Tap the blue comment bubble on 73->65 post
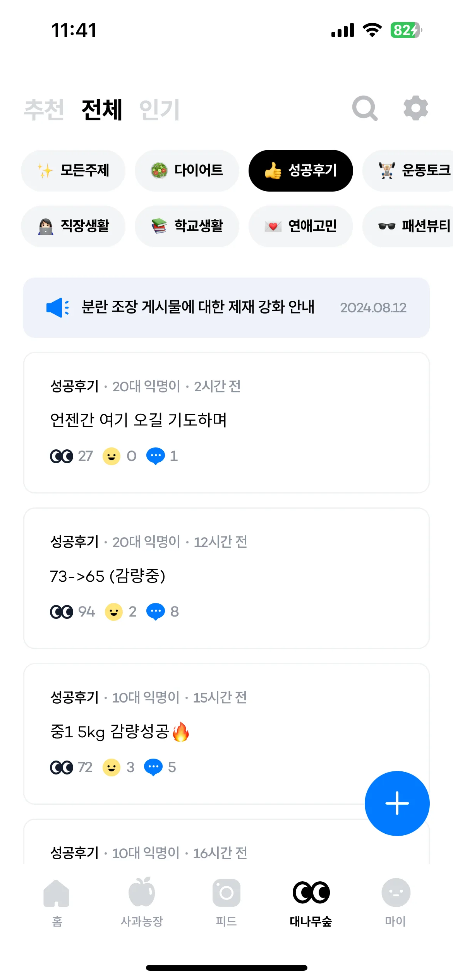This screenshot has height=980, width=453. 156,612
